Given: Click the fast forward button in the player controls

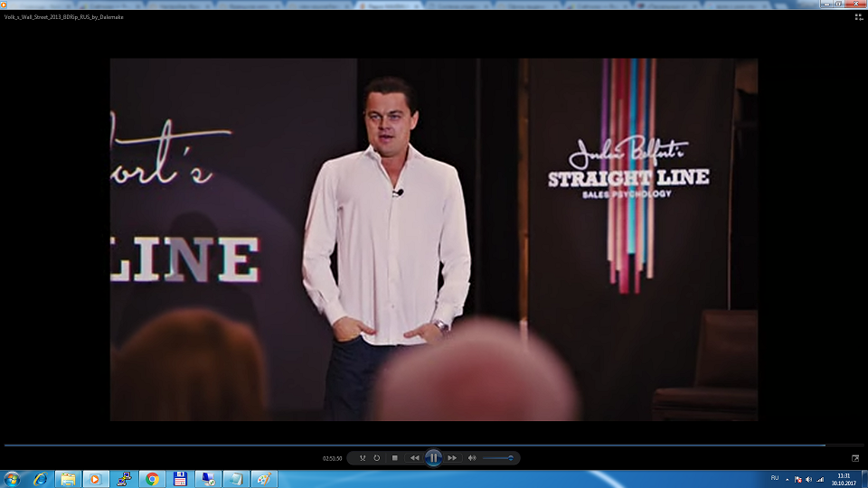Looking at the screenshot, I should 452,458.
